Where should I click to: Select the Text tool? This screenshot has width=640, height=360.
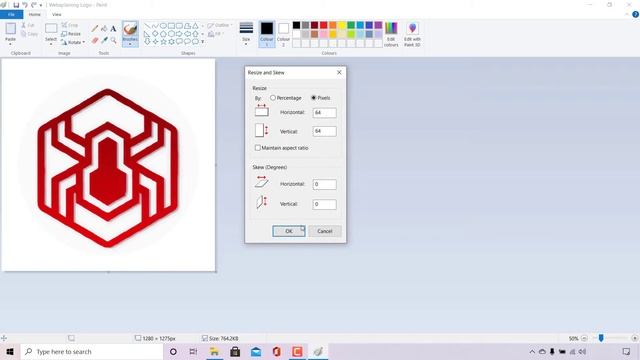pos(113,29)
